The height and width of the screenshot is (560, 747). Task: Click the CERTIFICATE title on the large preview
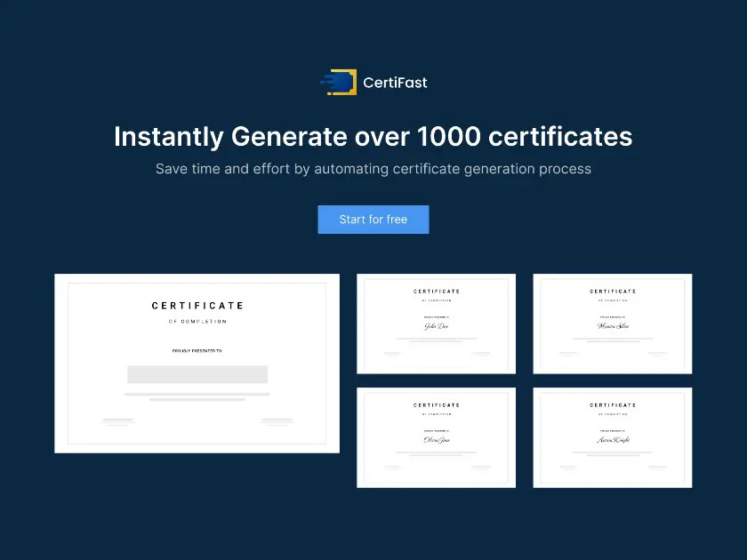(x=197, y=306)
